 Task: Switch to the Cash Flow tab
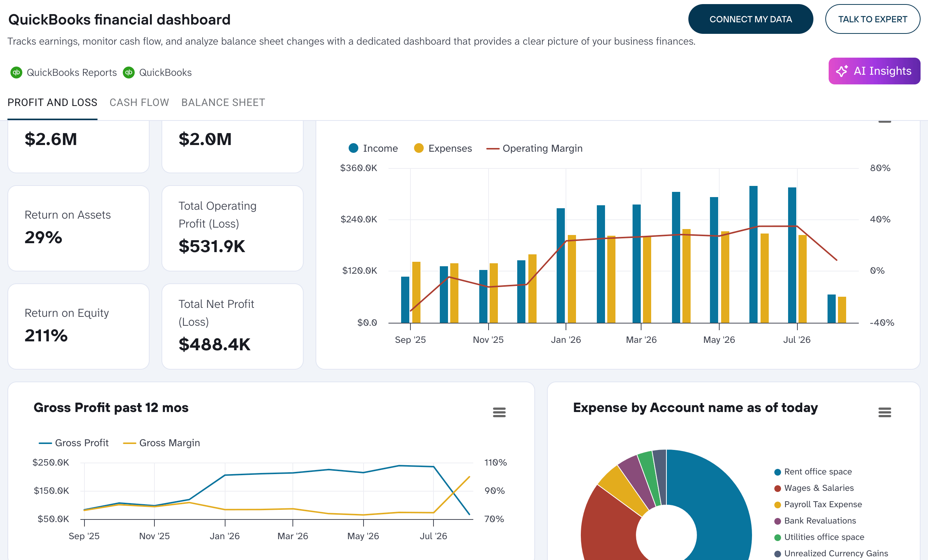point(140,102)
